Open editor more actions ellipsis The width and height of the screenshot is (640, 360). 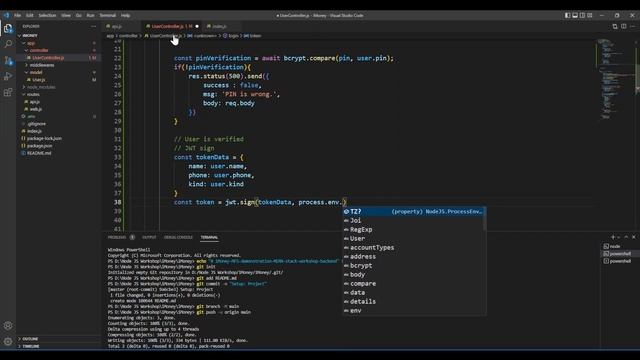pos(633,26)
